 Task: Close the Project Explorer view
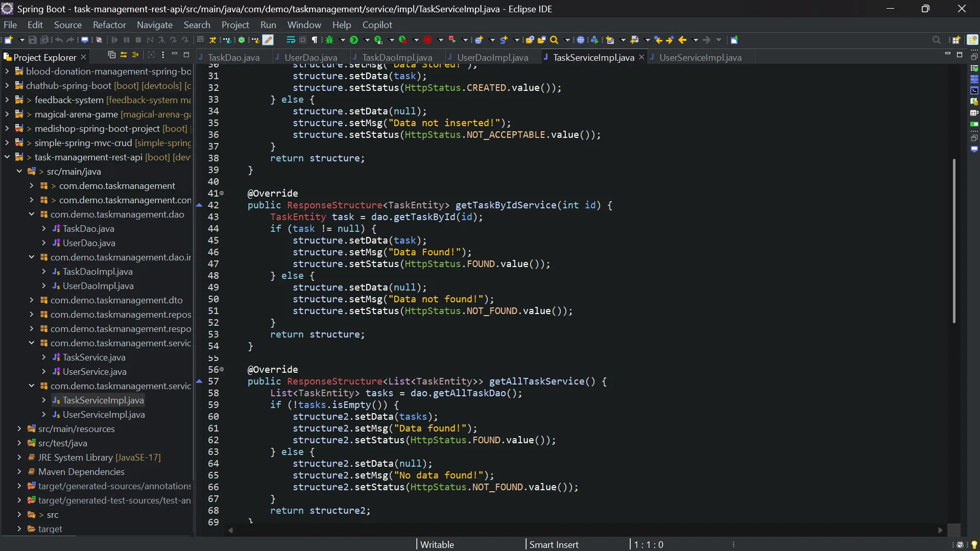[84, 57]
